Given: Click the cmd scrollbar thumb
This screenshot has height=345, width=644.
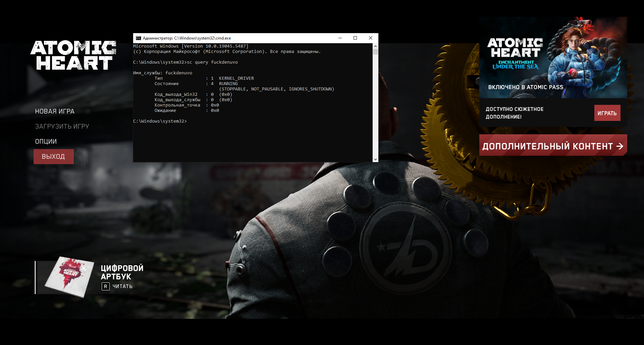Looking at the screenshot, I should (x=375, y=52).
